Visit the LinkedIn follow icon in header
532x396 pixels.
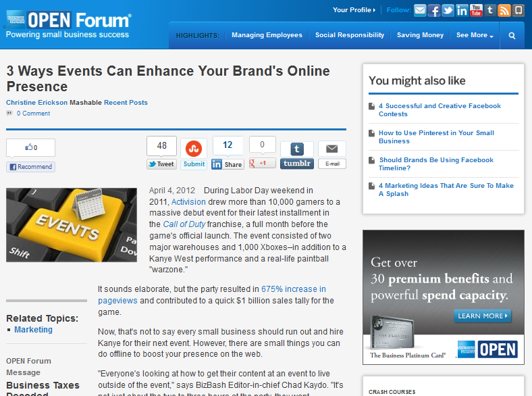click(462, 10)
